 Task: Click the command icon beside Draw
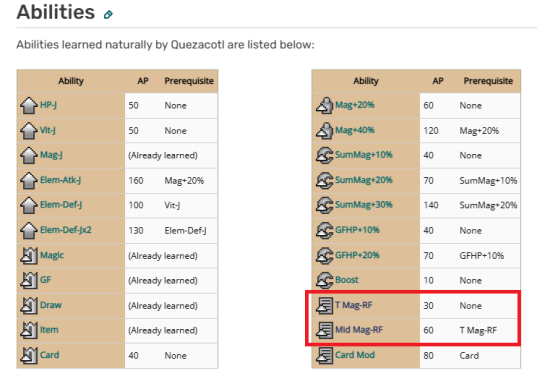(x=29, y=305)
